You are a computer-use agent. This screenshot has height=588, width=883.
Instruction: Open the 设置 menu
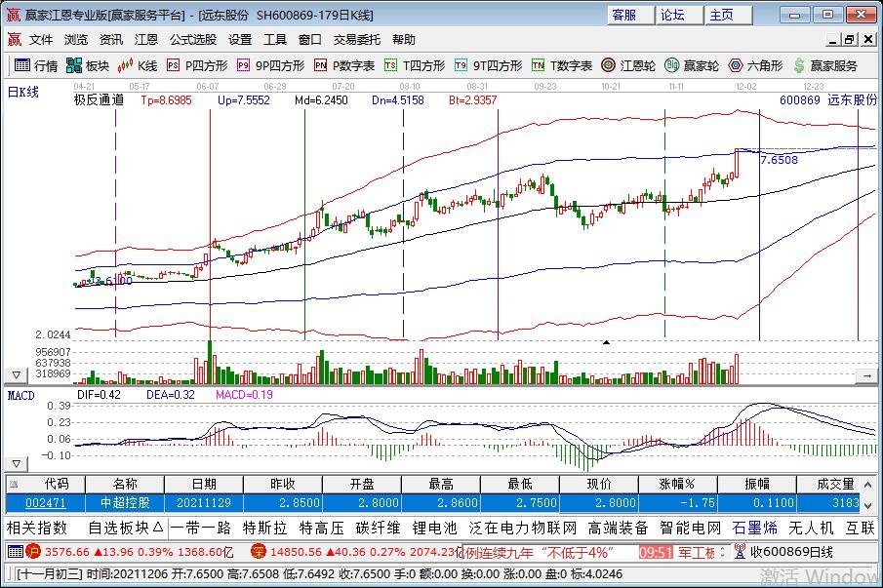tap(240, 39)
